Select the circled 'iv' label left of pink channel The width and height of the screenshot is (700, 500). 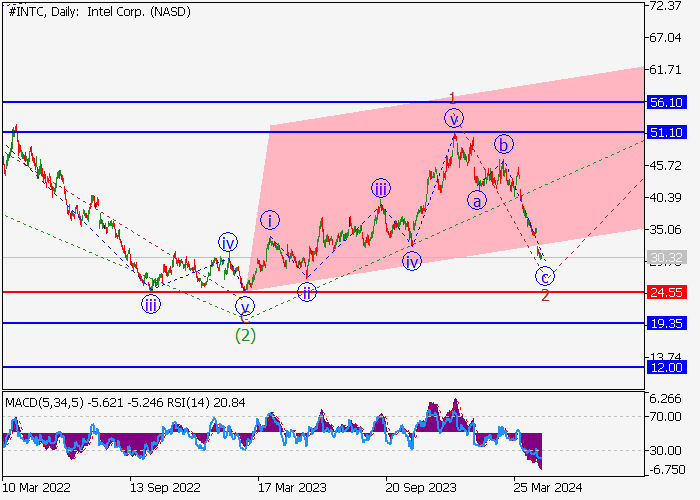pyautogui.click(x=228, y=242)
